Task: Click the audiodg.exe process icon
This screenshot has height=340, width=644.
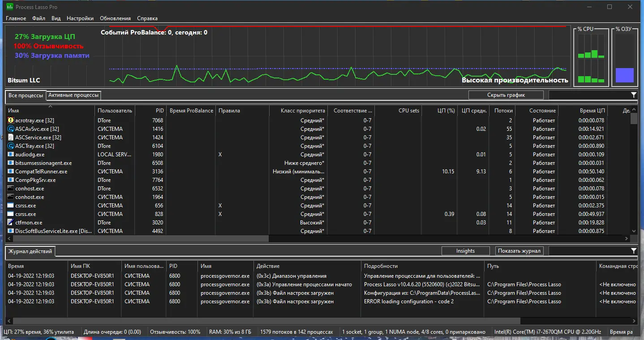Action: tap(11, 155)
